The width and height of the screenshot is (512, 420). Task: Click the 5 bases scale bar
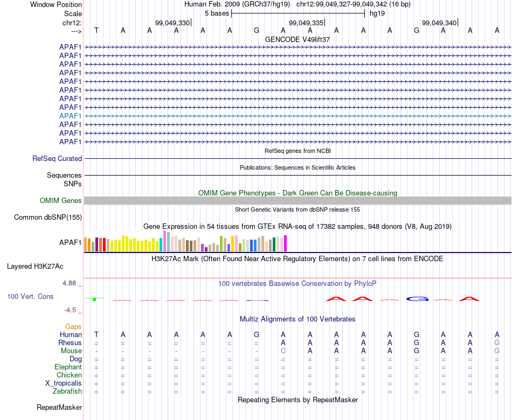(298, 13)
